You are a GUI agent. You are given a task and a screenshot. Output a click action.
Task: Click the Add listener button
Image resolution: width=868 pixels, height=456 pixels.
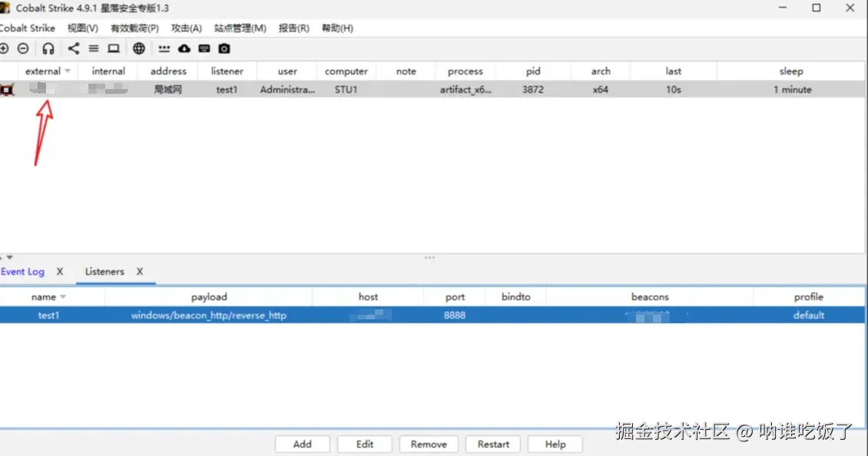(302, 444)
